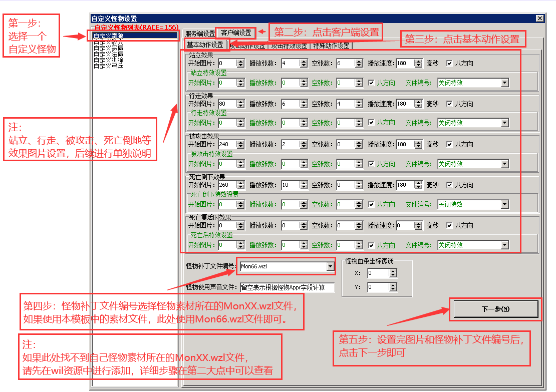This screenshot has height=392, width=556.
Task: Select 自定义恶魔 in the monster list
Action: (108, 48)
